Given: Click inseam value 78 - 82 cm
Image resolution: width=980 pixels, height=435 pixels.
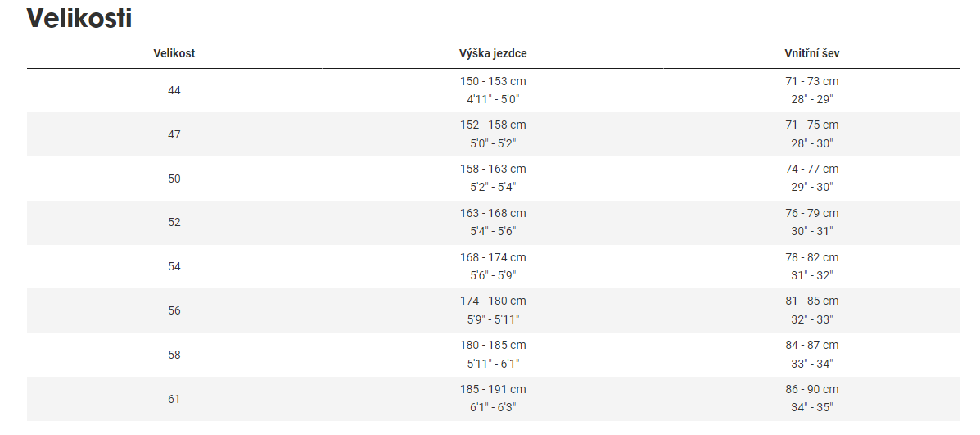Looking at the screenshot, I should [811, 258].
